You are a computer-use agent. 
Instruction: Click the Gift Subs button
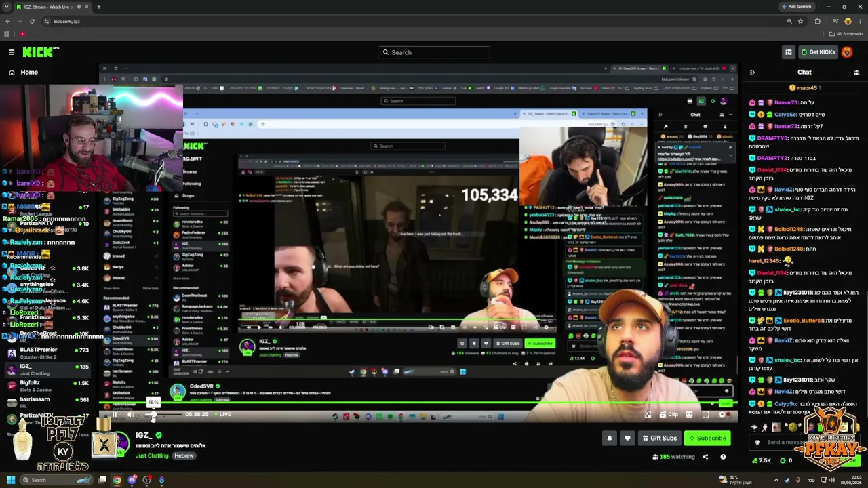tap(659, 439)
